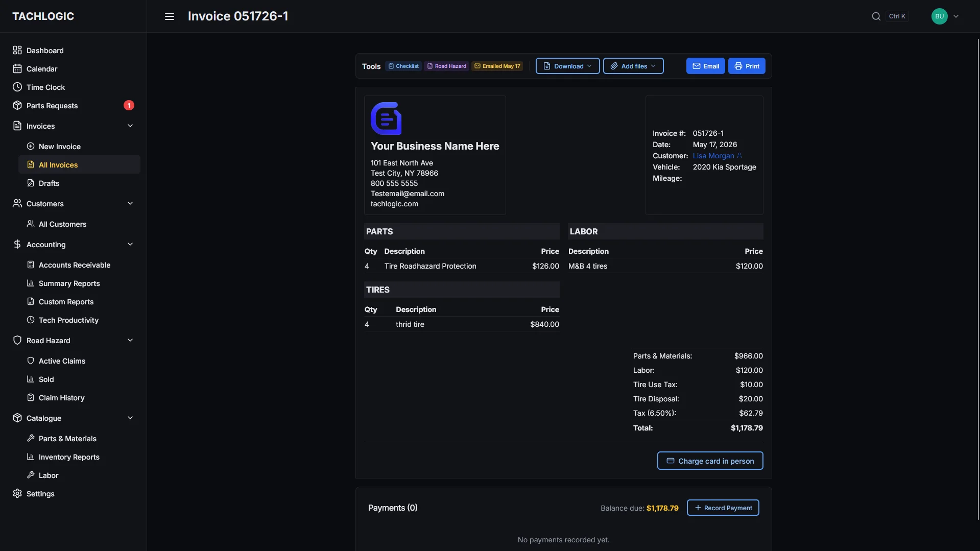The image size is (980, 551).
Task: Click the Dashboard grid icon
Action: [x=17, y=50]
